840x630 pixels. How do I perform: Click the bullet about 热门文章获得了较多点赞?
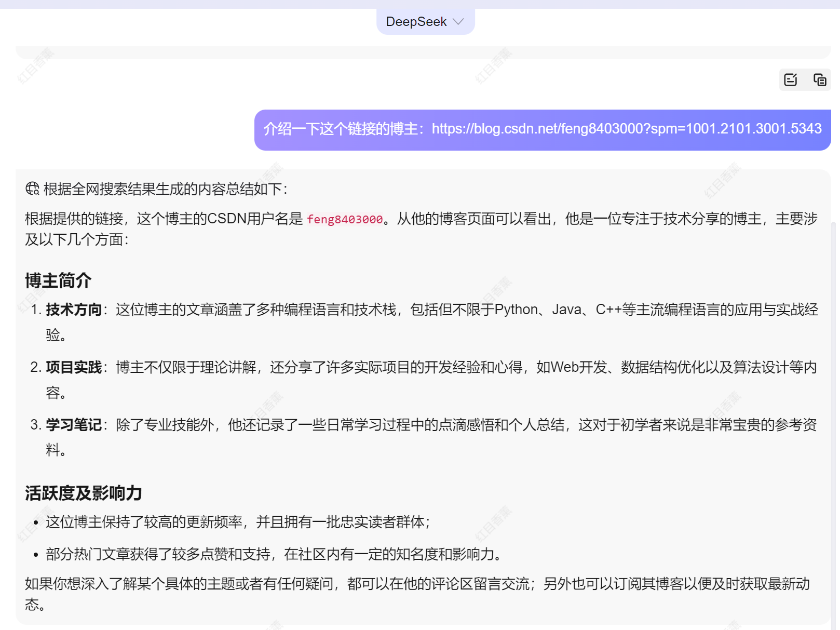[274, 554]
